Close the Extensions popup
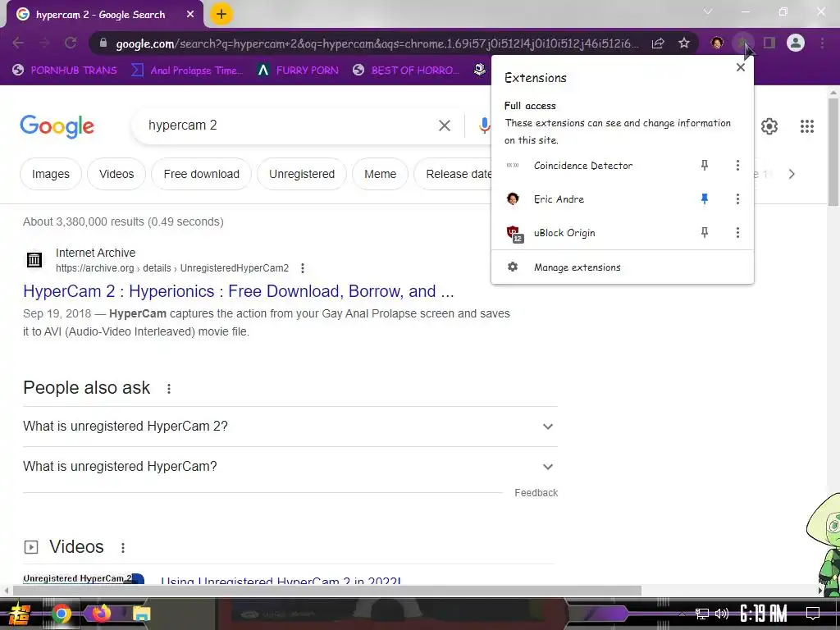The image size is (840, 630). tap(741, 67)
